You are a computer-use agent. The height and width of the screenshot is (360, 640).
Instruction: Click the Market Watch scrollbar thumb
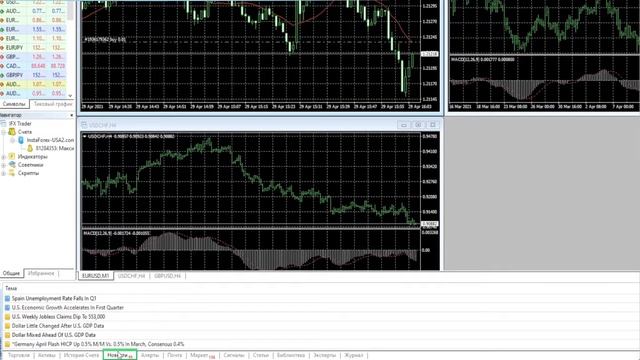click(x=71, y=9)
